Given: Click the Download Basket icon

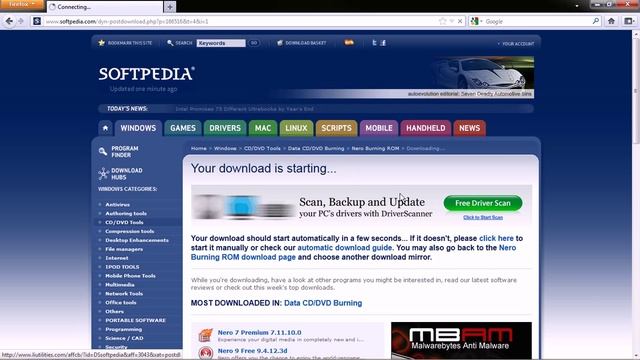Looking at the screenshot, I should tap(280, 42).
